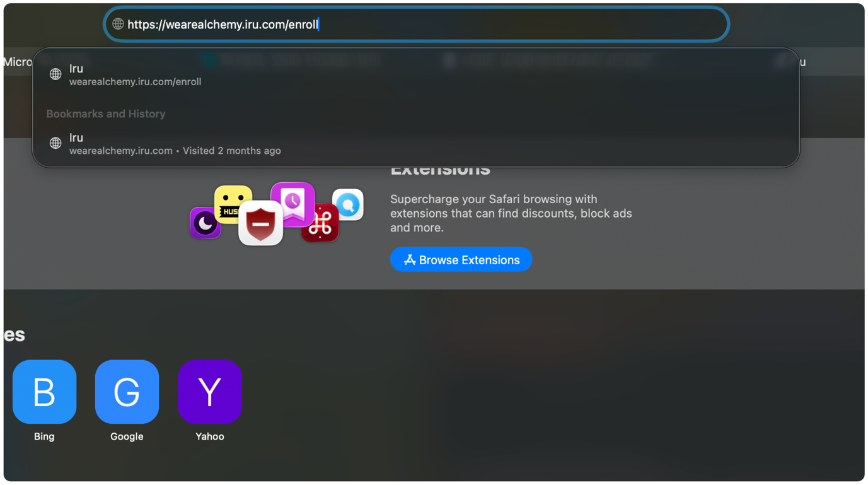
Task: Click the Bing text label
Action: click(44, 436)
